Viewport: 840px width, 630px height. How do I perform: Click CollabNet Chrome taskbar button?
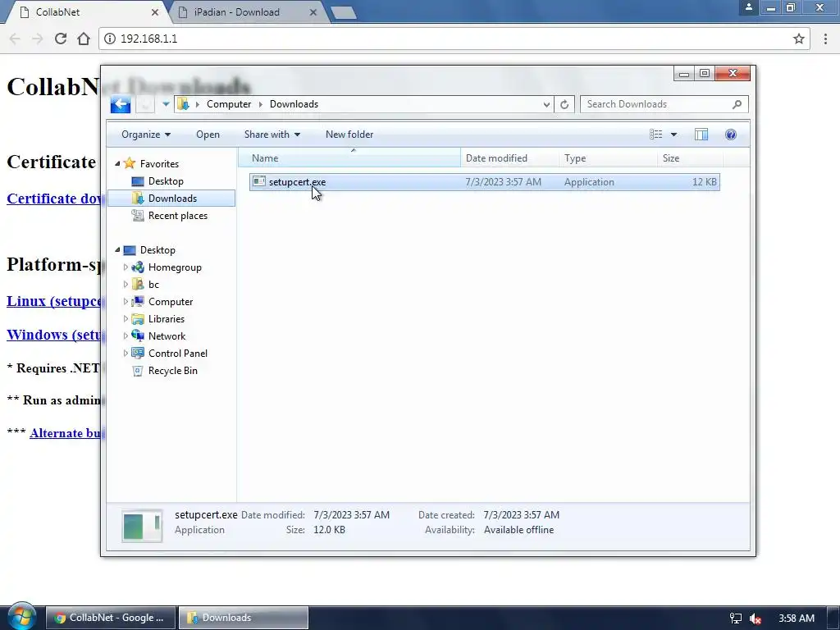point(111,618)
